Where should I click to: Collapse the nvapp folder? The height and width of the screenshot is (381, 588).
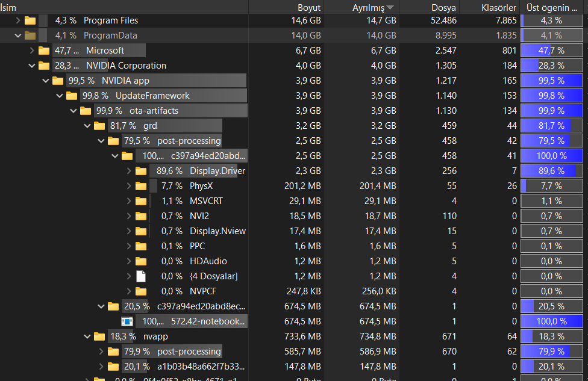tap(87, 336)
